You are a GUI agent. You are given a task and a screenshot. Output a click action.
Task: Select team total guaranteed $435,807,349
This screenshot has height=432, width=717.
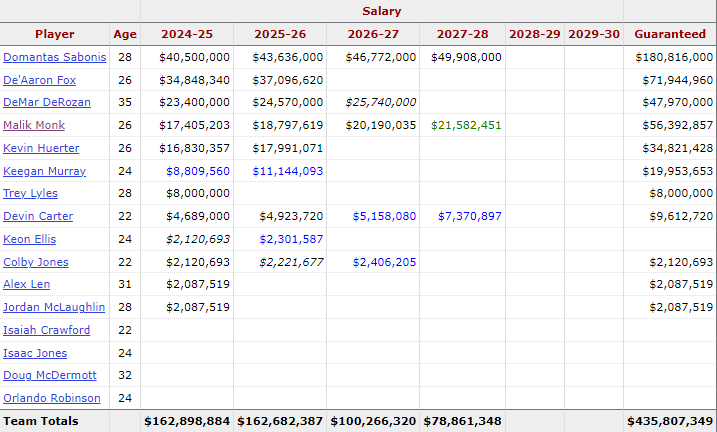[x=670, y=421]
